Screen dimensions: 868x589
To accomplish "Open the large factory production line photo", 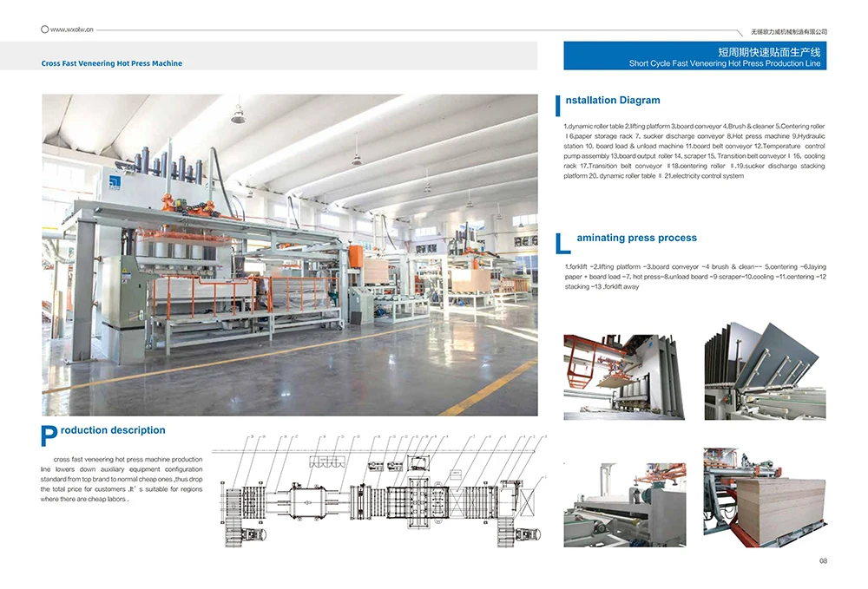I will click(x=289, y=254).
